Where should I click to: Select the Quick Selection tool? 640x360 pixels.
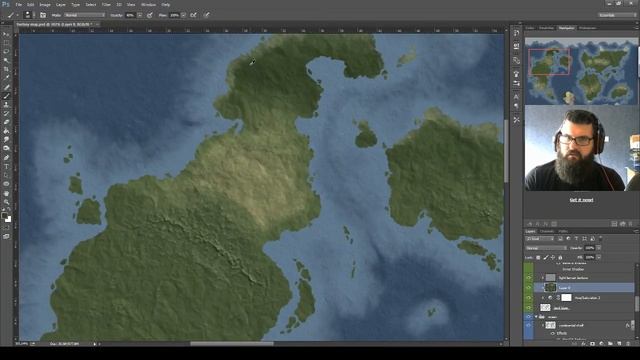(x=6, y=60)
